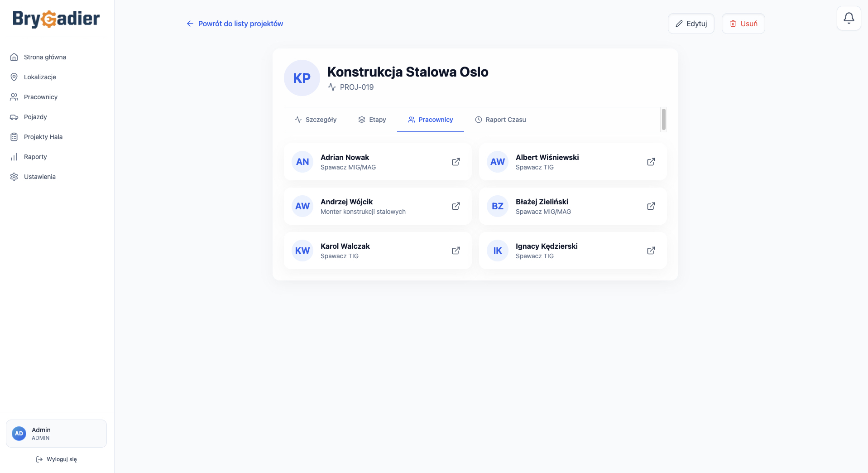868x473 pixels.
Task: Click the AD admin avatar
Action: [19, 434]
